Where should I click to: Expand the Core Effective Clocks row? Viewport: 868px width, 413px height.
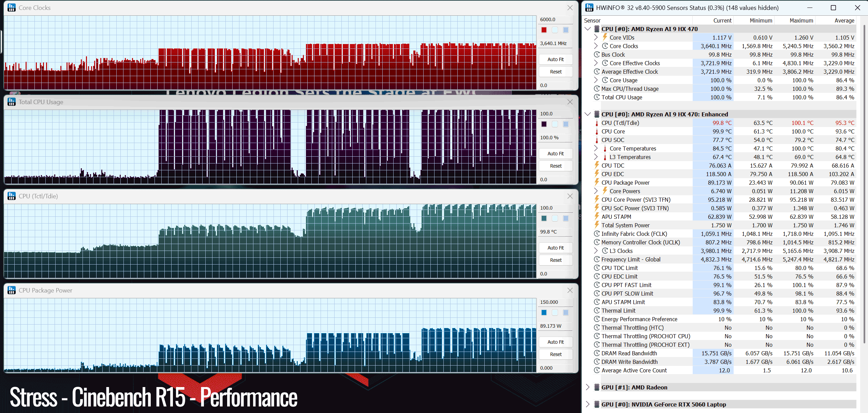click(596, 63)
